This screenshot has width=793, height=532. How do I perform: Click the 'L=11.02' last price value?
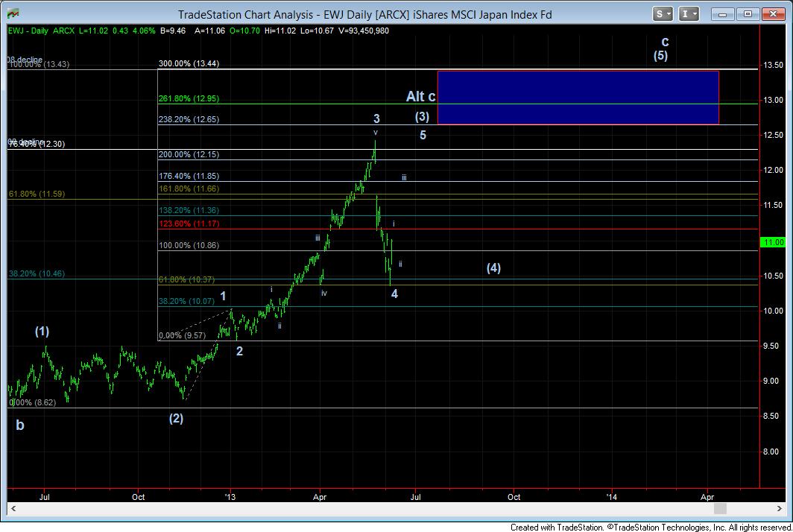94,31
